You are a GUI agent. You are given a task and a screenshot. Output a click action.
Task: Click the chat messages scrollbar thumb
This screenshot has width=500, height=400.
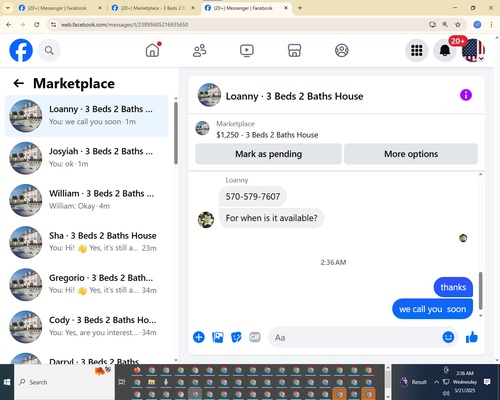pos(480,291)
